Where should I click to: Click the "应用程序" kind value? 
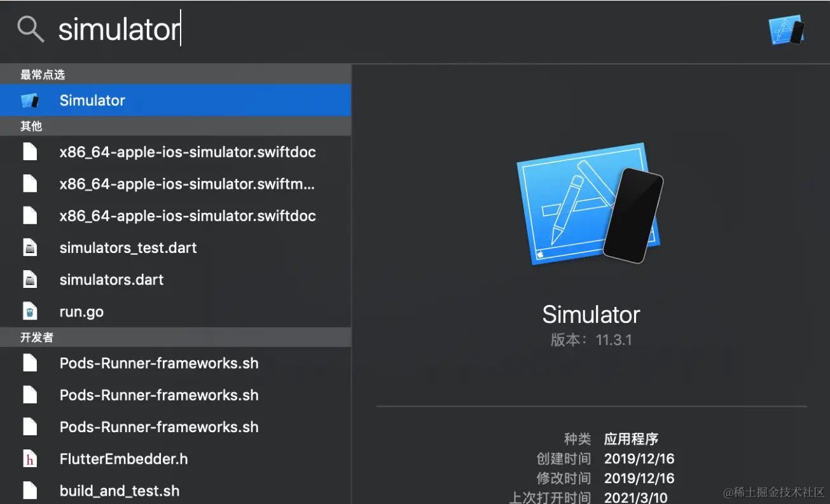631,439
